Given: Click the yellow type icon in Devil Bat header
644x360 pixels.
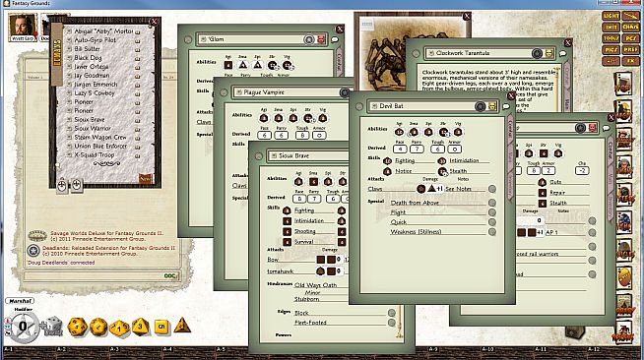Looking at the screenshot, I should tap(491, 106).
